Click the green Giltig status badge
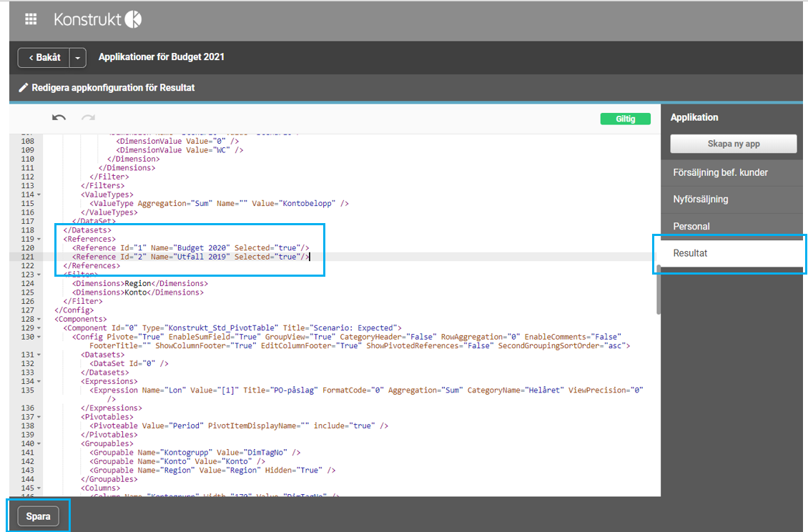Viewport: 808px width, 532px height. (625, 119)
